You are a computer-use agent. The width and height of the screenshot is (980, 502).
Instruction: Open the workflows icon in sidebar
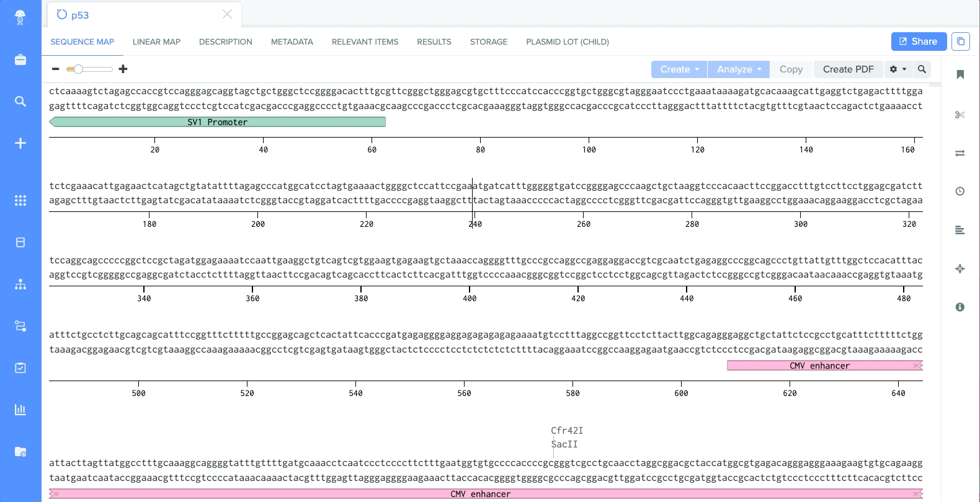tap(20, 326)
